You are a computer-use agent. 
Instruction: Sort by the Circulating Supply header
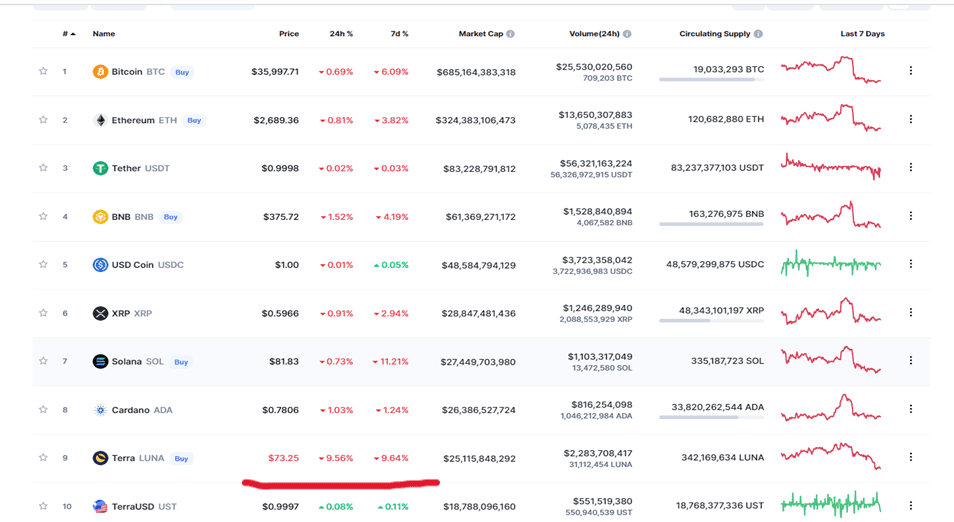[x=715, y=34]
